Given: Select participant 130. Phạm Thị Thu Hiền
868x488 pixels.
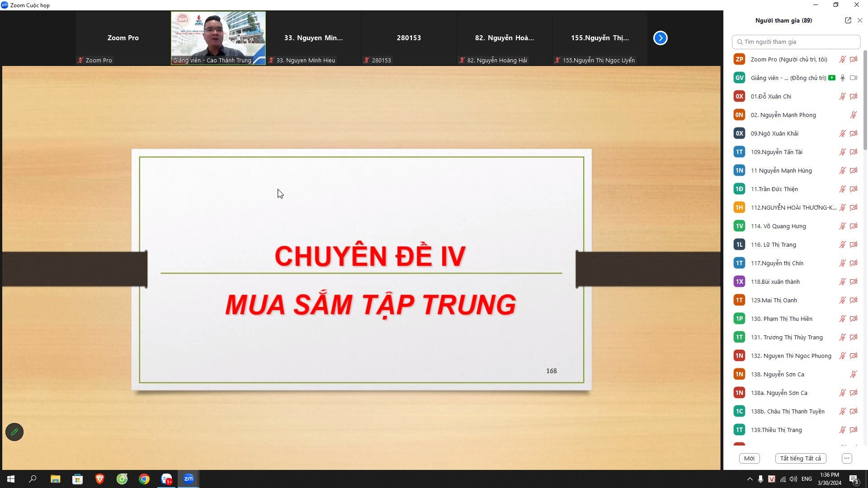Looking at the screenshot, I should [x=781, y=319].
